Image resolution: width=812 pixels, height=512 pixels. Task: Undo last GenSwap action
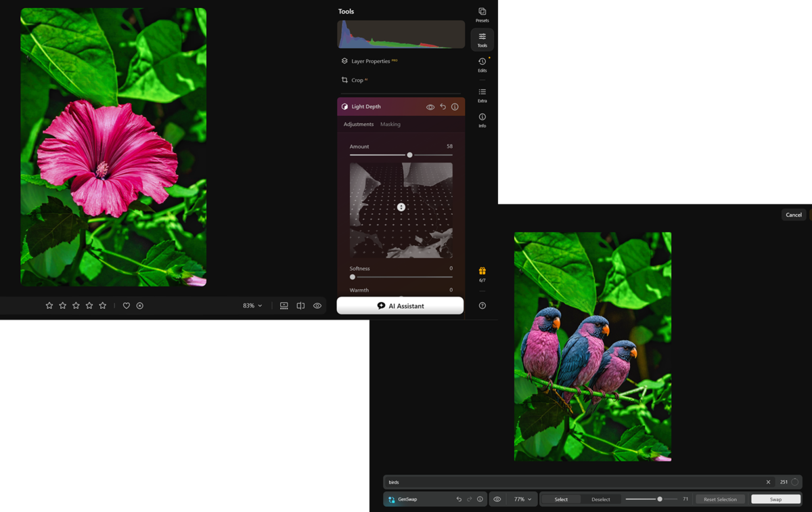tap(459, 499)
